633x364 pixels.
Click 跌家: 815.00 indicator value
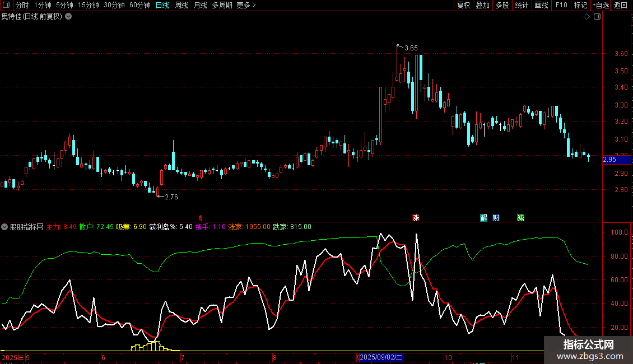(x=292, y=227)
